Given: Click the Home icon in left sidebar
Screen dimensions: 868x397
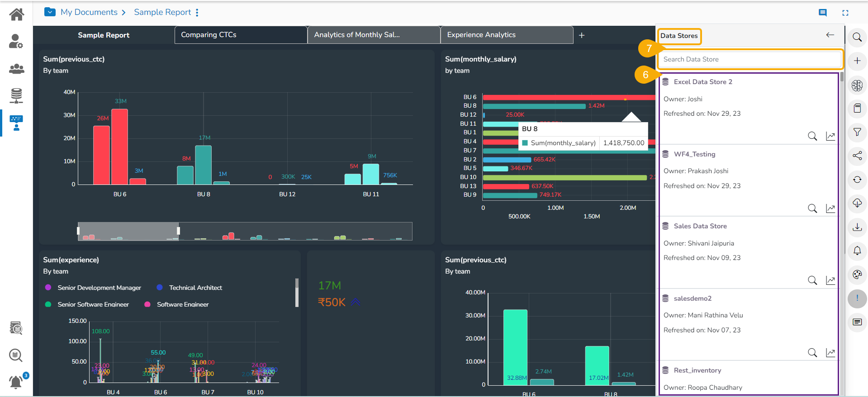Looking at the screenshot, I should (17, 14).
